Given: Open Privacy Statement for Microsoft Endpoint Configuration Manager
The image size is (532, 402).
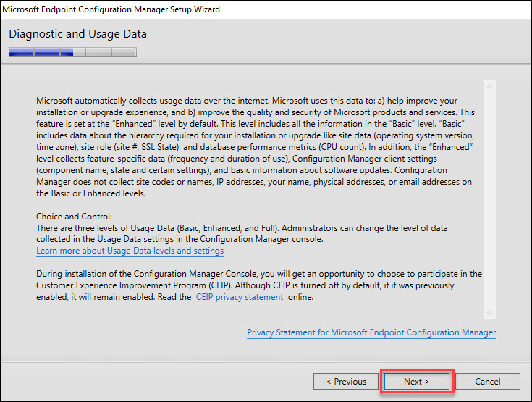Looking at the screenshot, I should coord(371,332).
